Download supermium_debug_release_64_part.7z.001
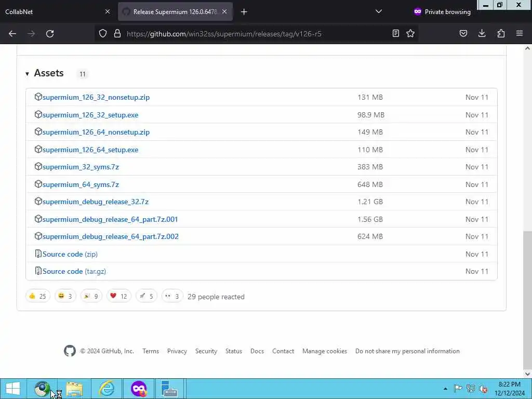Screen dimensions: 532x399 [110, 220]
